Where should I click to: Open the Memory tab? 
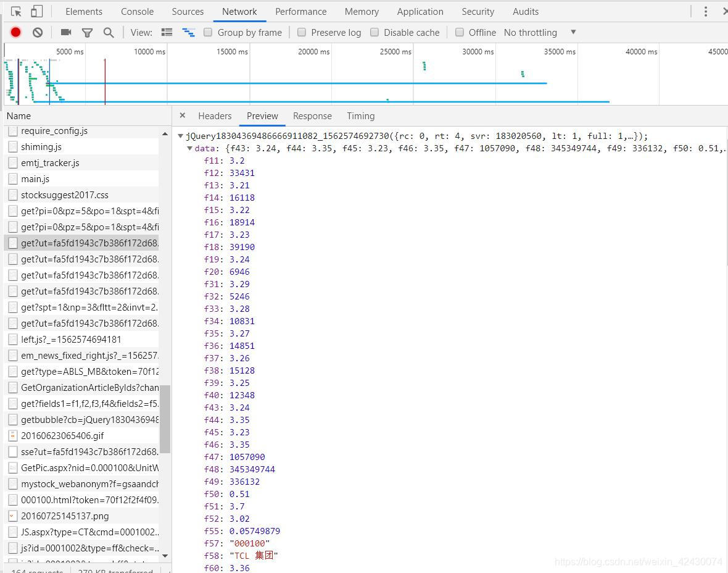click(x=362, y=12)
